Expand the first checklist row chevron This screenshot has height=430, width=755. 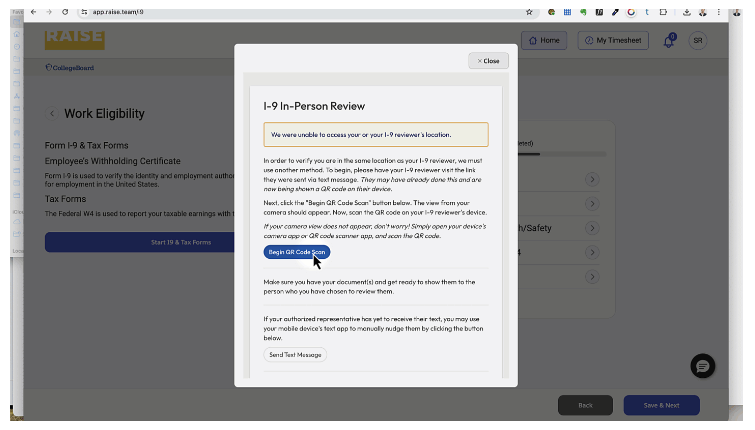[592, 179]
